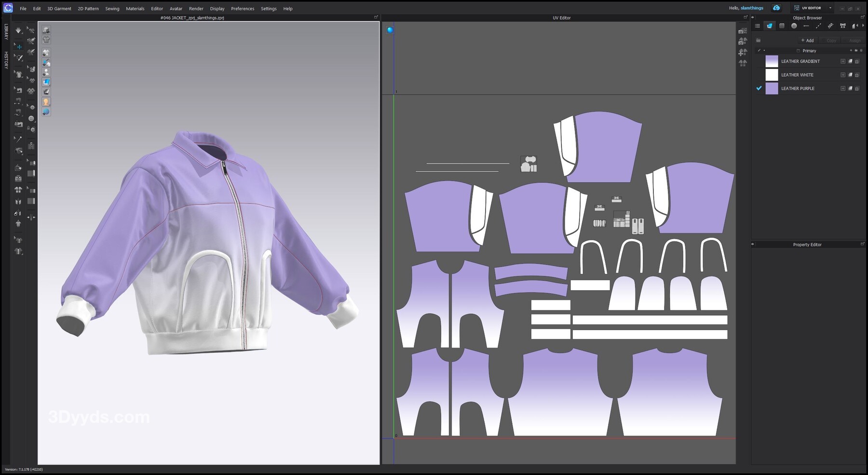Click the blue globe icon in 3D view toolbar
Screen dimensions: 868x475
[46, 112]
